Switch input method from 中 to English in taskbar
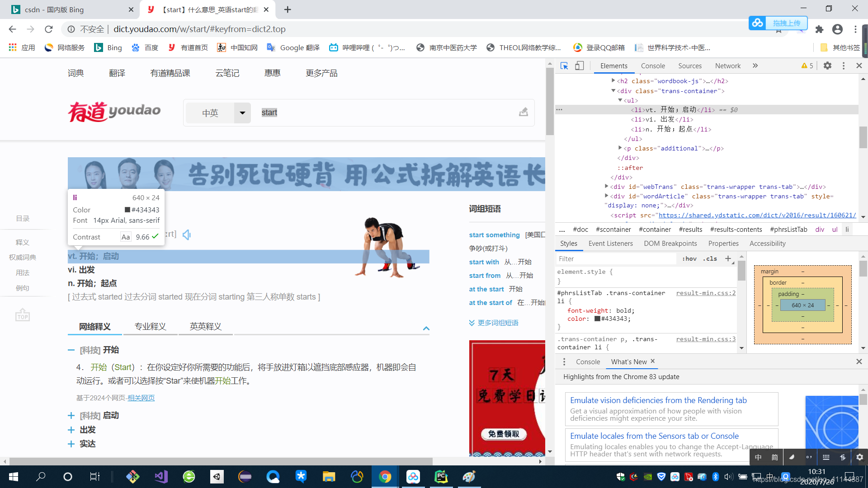Viewport: 868px width, 488px height. pos(759,457)
